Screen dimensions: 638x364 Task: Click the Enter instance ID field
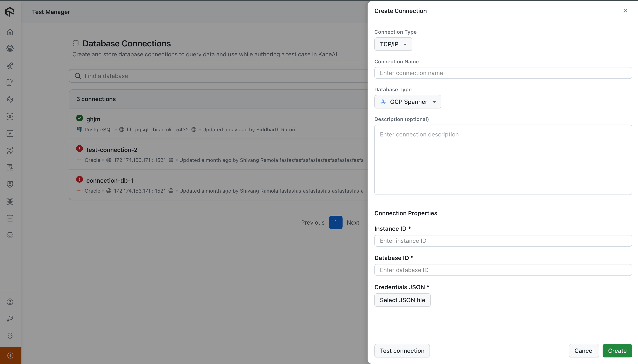click(x=503, y=240)
